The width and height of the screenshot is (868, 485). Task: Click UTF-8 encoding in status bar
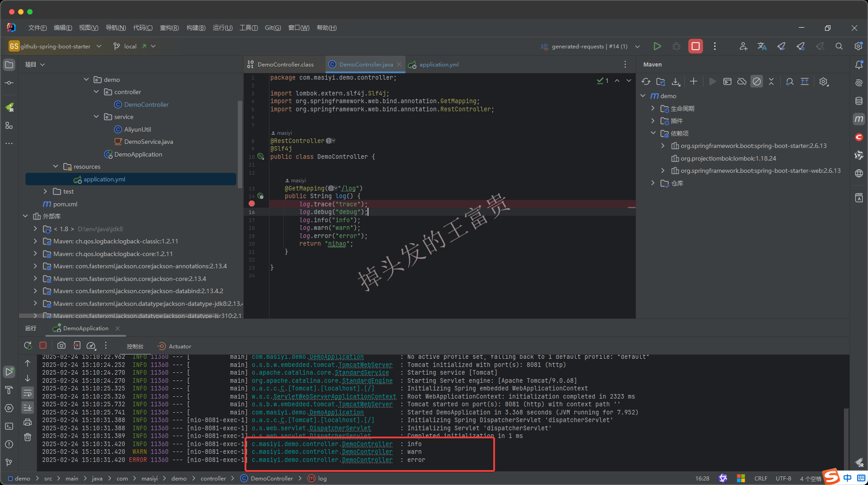tap(783, 478)
